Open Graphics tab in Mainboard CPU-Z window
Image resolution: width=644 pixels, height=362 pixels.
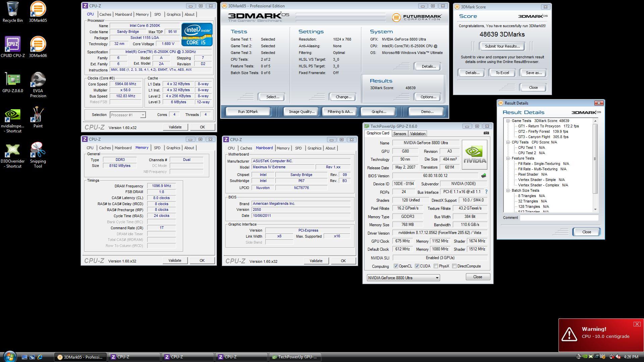coord(314,148)
